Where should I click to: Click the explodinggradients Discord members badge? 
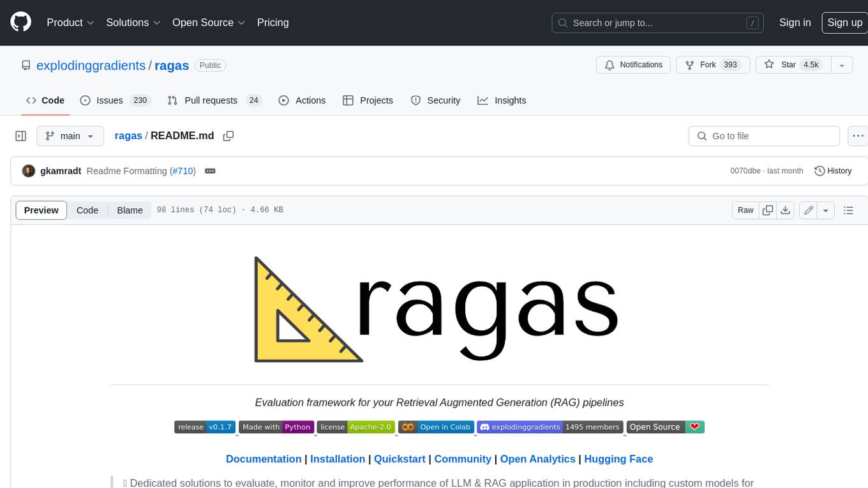550,427
